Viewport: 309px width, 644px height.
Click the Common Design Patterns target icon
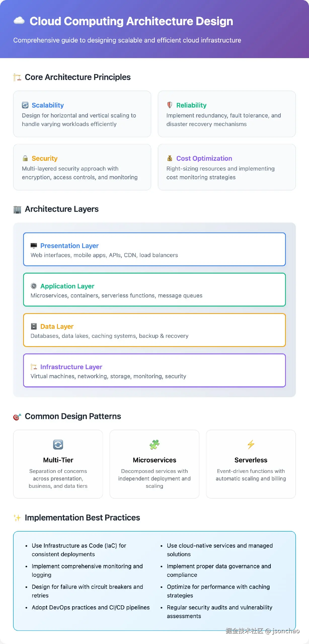(x=17, y=417)
